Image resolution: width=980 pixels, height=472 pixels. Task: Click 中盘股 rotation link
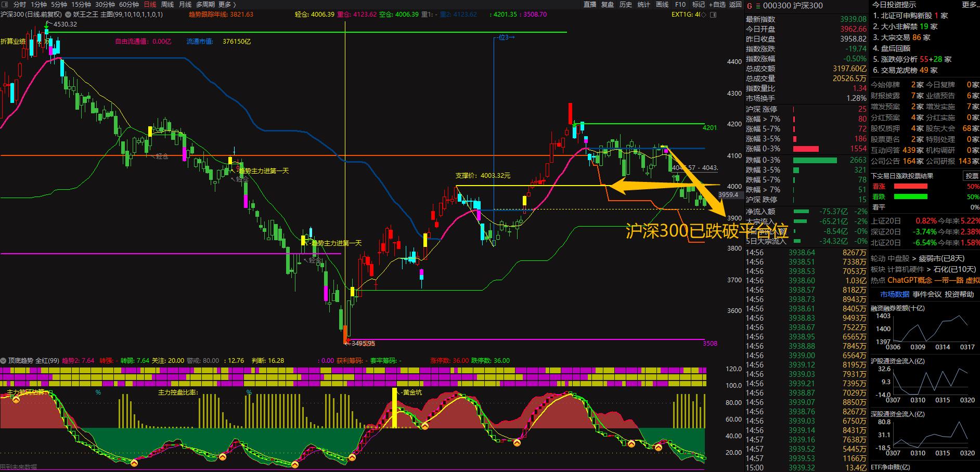click(898, 258)
